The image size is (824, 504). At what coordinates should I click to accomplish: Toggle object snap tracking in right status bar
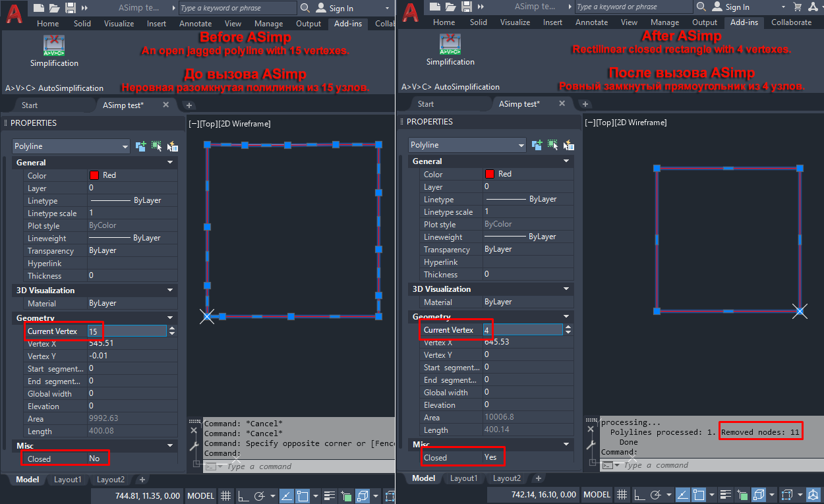click(682, 494)
